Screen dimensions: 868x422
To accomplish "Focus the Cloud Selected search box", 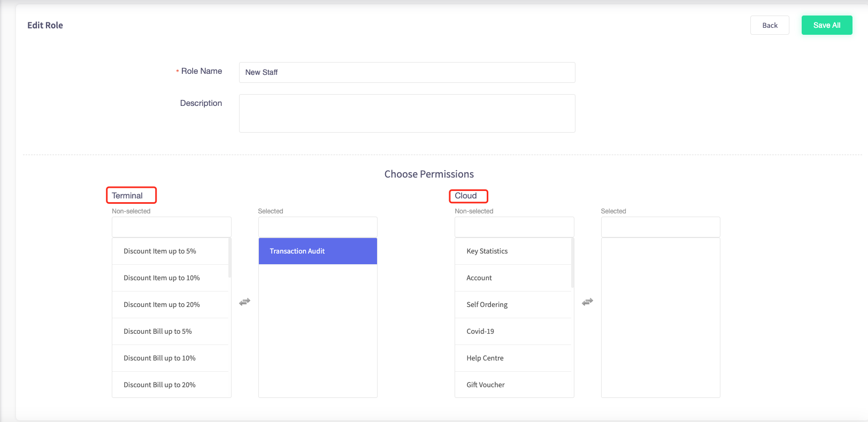I will [x=660, y=227].
